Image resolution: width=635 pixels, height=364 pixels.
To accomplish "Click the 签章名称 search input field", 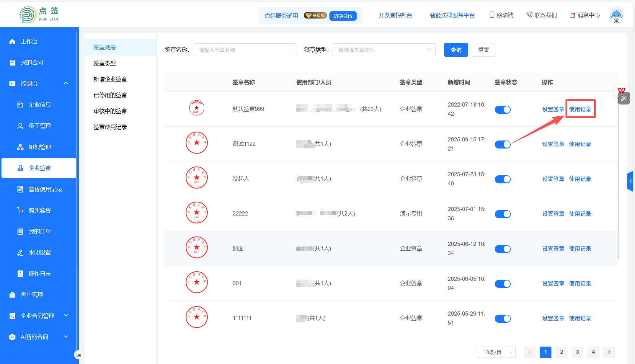I will click(x=244, y=50).
